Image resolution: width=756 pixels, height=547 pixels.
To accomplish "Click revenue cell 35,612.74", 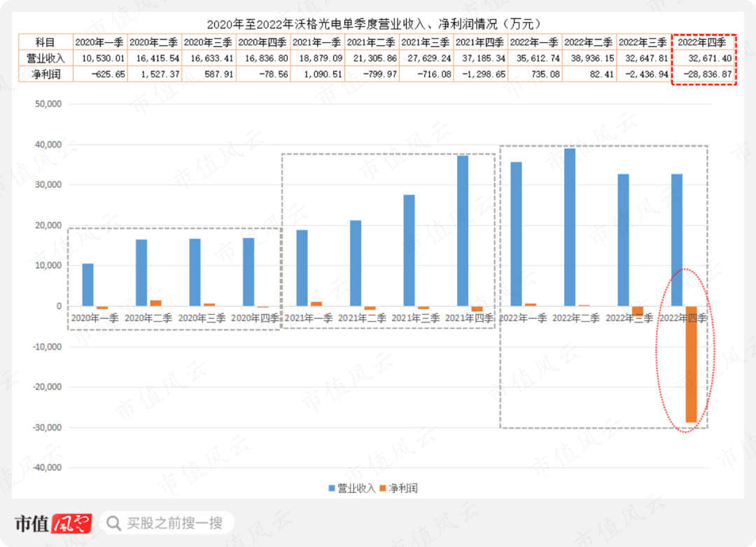I will [535, 58].
